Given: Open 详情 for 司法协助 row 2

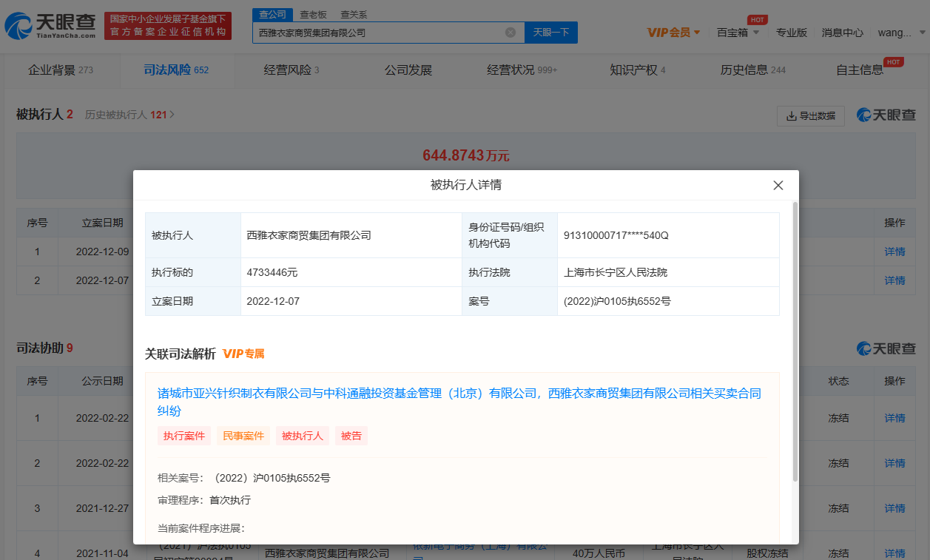Looking at the screenshot, I should (x=894, y=463).
